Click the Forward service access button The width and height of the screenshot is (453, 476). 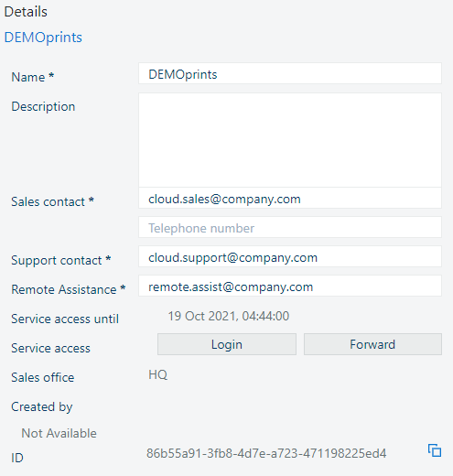click(x=372, y=344)
